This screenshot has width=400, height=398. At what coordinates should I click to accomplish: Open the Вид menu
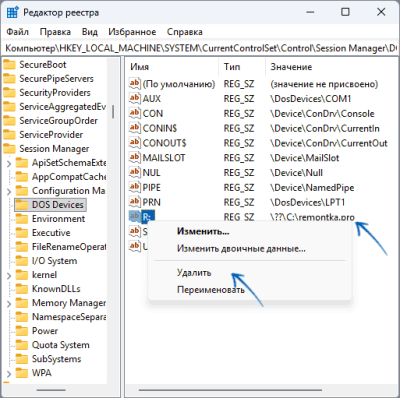click(90, 32)
